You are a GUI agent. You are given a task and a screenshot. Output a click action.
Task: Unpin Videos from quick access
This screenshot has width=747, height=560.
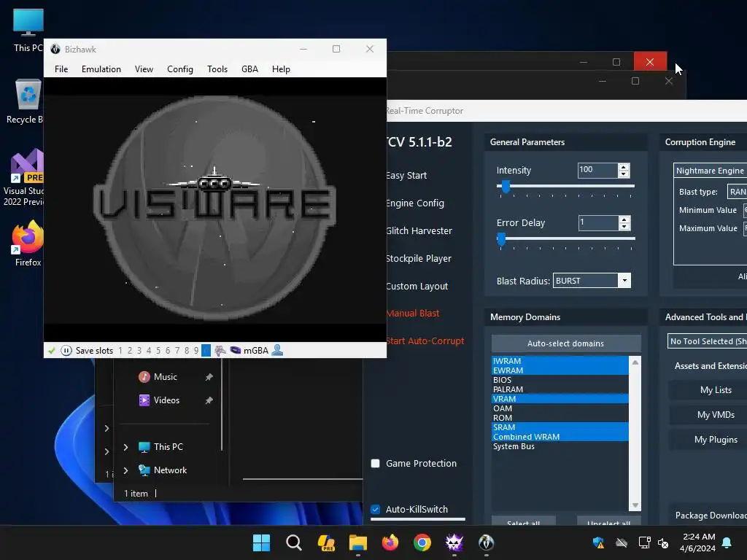tap(209, 400)
